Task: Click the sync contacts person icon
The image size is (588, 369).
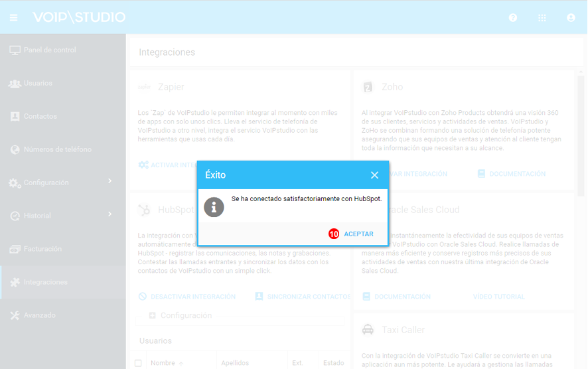Action: coord(259,297)
